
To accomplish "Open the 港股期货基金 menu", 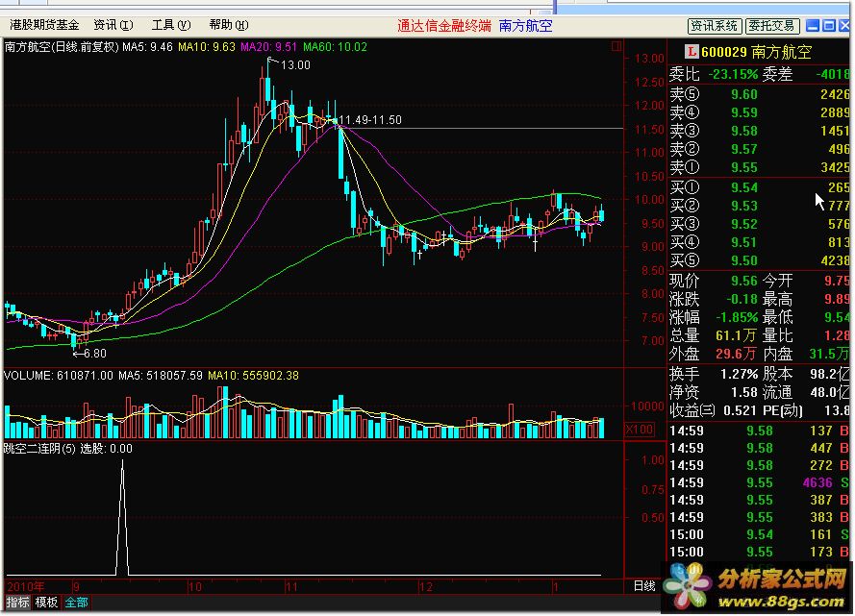I will pos(44,25).
